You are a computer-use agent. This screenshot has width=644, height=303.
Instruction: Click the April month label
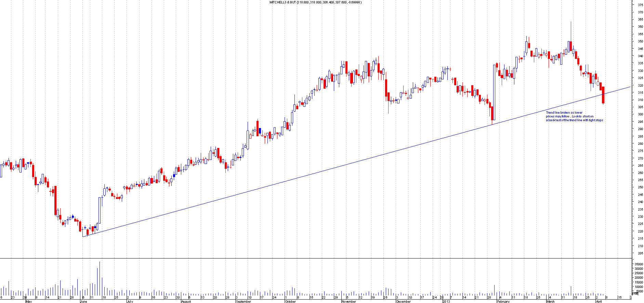599,302
